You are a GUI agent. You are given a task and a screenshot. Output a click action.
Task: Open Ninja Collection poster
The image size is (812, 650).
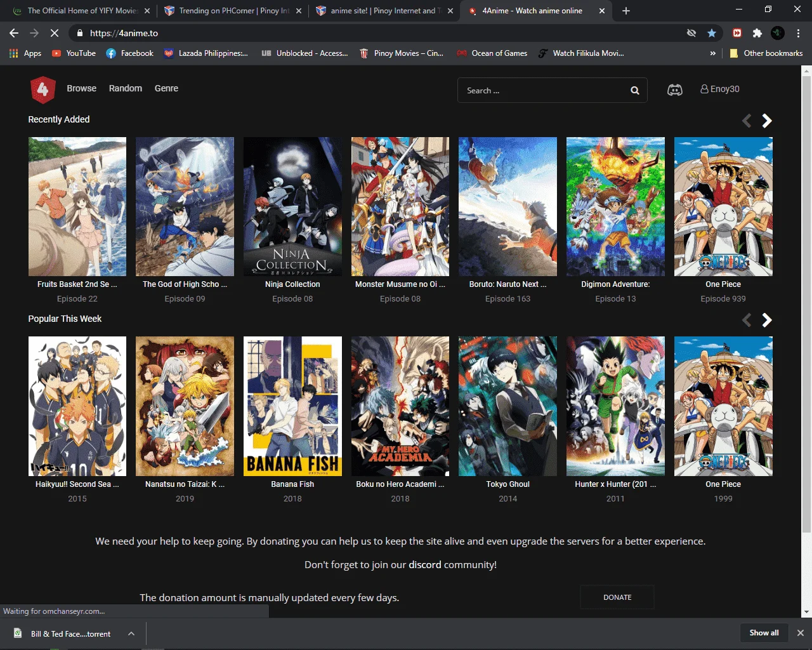pos(292,207)
